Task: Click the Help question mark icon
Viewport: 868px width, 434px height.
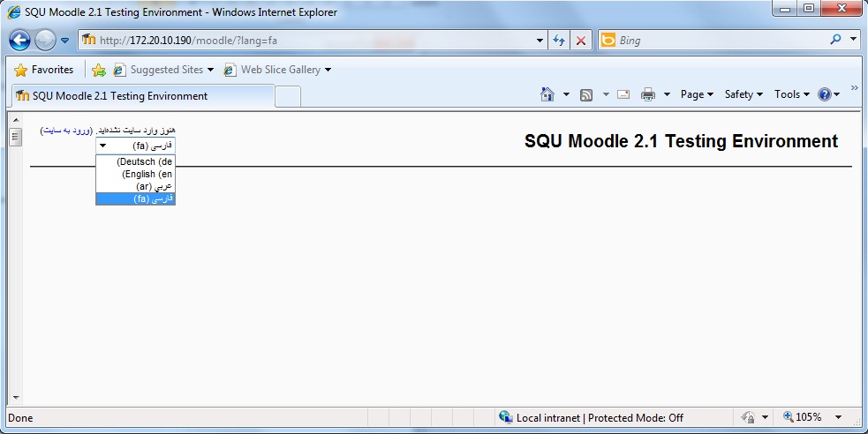Action: (824, 94)
